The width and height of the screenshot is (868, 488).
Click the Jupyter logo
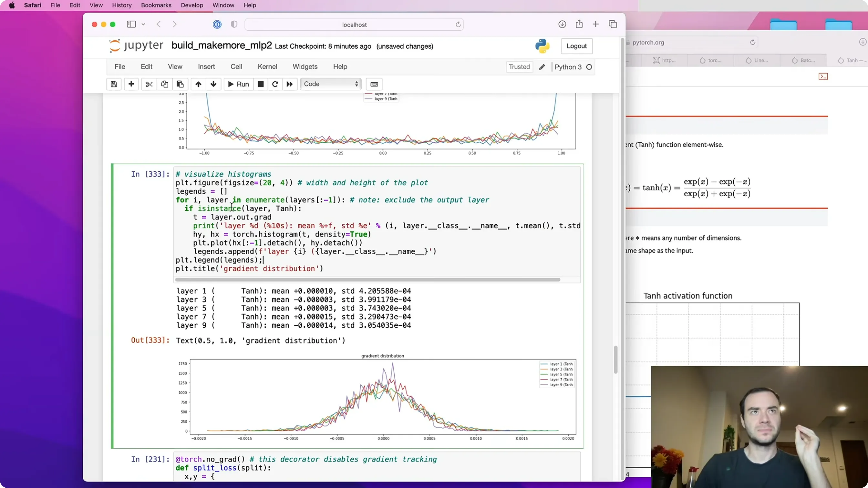pos(136,46)
